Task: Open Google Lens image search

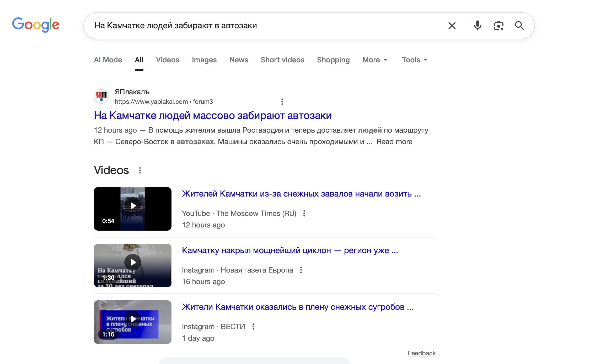Action: [498, 26]
